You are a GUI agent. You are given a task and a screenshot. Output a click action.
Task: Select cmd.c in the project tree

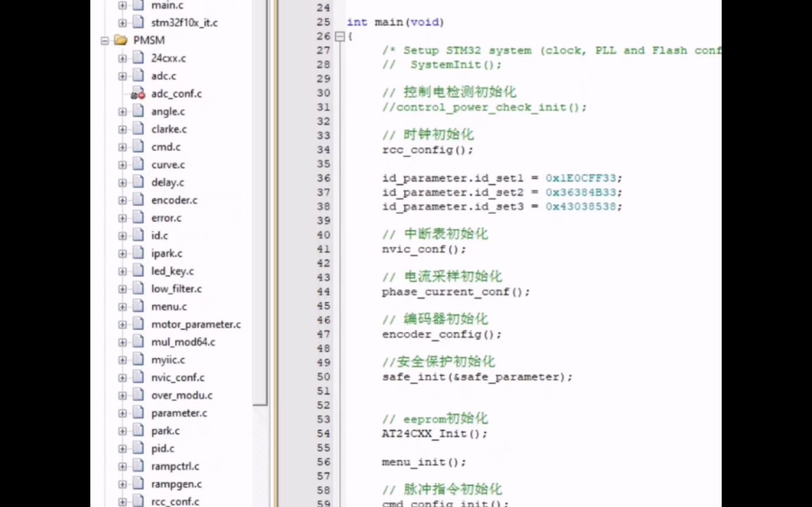tap(166, 147)
